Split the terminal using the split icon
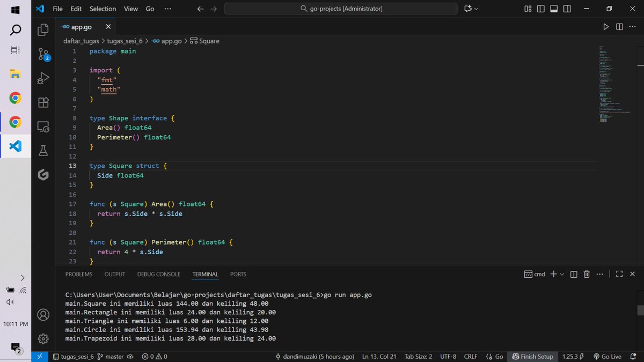Viewport: 644px width, 362px height. [x=573, y=274]
